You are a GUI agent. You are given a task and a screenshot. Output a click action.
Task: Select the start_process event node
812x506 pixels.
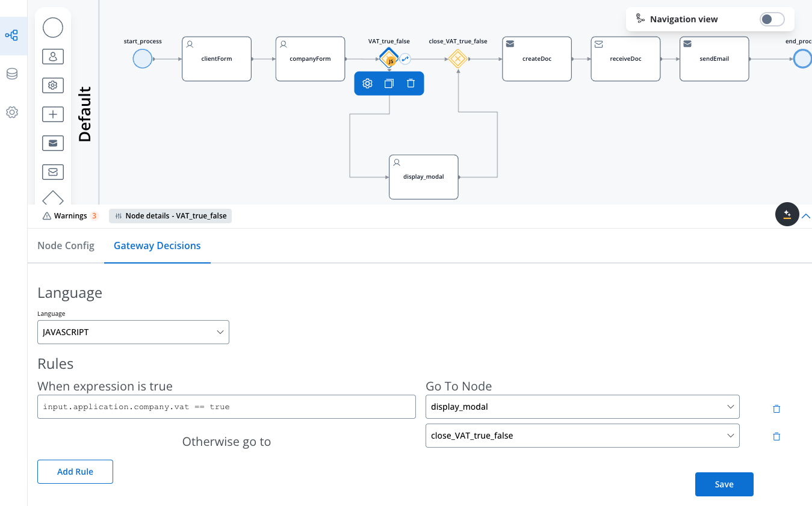pyautogui.click(x=143, y=59)
